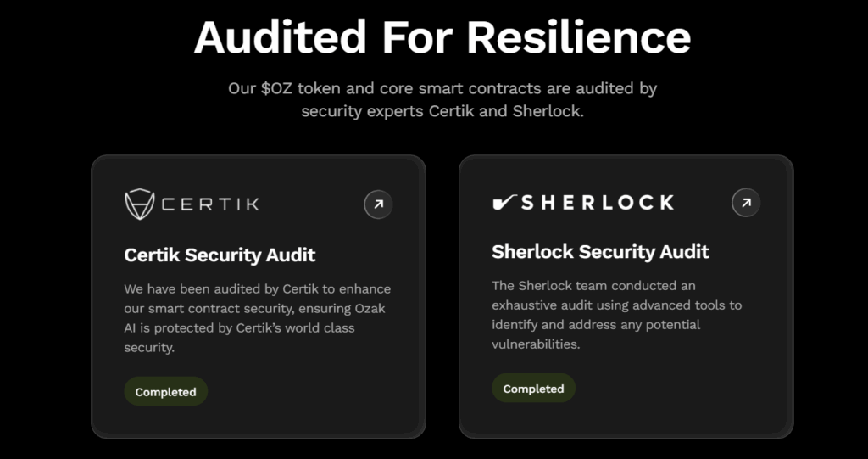Open the Sherlock audit arrow link

click(x=746, y=203)
